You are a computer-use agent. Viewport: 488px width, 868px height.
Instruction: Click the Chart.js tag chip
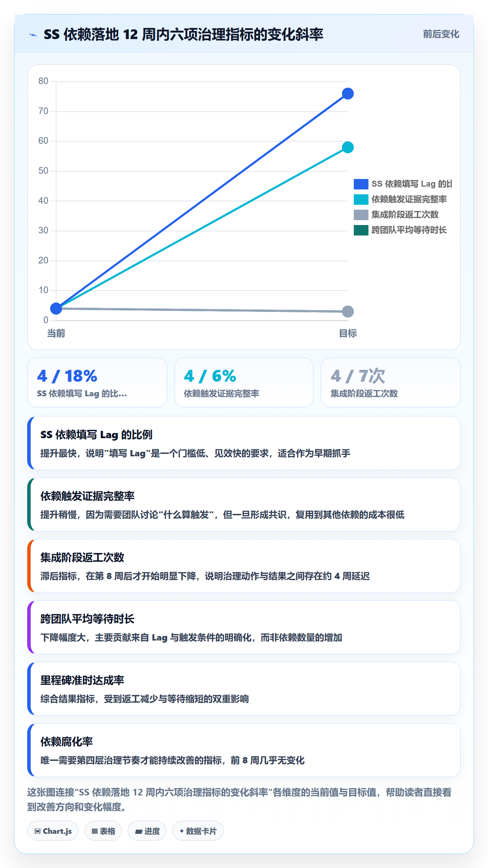tap(53, 831)
